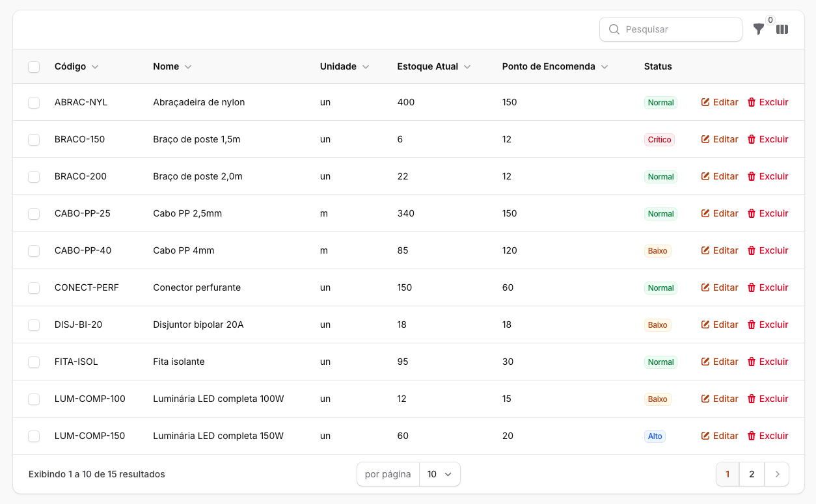
Task: Select 'Disjuntor bipolar 20A' name cell
Action: 198,325
